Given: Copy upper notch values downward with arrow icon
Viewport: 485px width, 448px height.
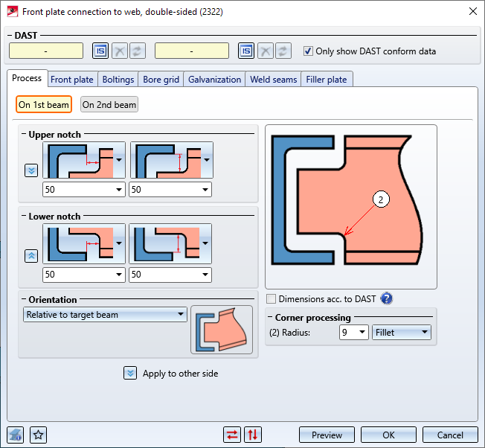Looking at the screenshot, I should tap(31, 170).
